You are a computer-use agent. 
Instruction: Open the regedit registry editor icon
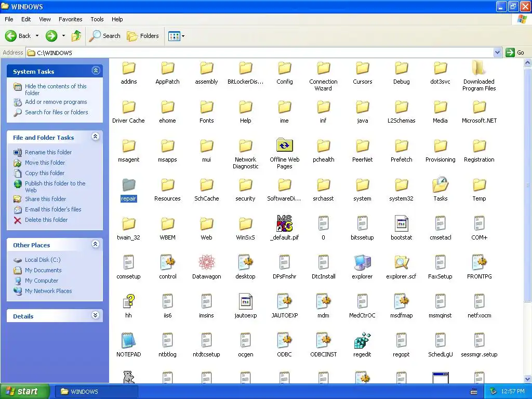tap(362, 340)
